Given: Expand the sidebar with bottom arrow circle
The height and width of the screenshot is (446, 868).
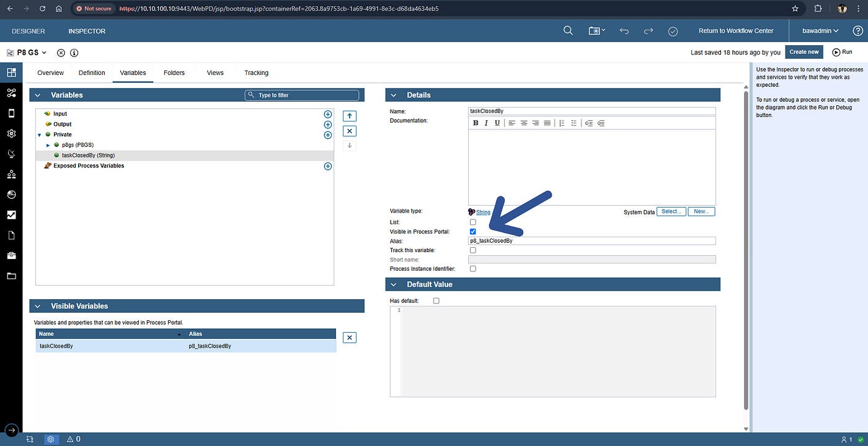Looking at the screenshot, I should point(11,431).
